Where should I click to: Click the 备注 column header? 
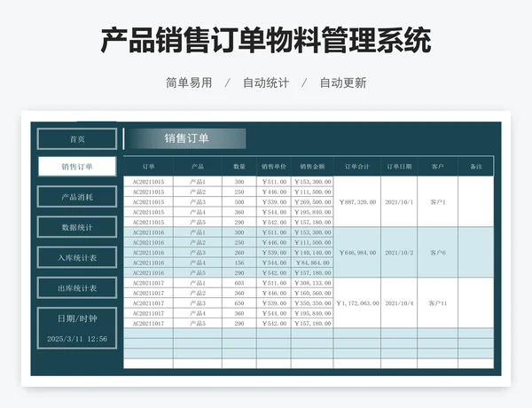coord(476,167)
